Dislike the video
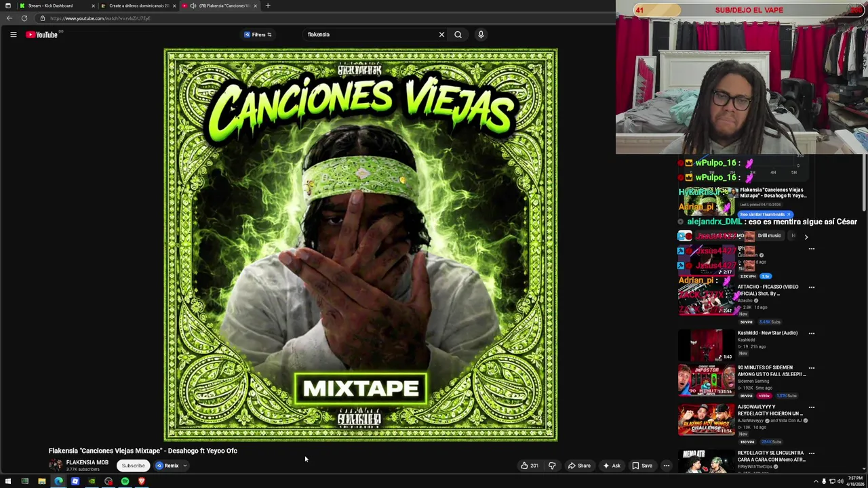The height and width of the screenshot is (488, 868). click(x=552, y=466)
